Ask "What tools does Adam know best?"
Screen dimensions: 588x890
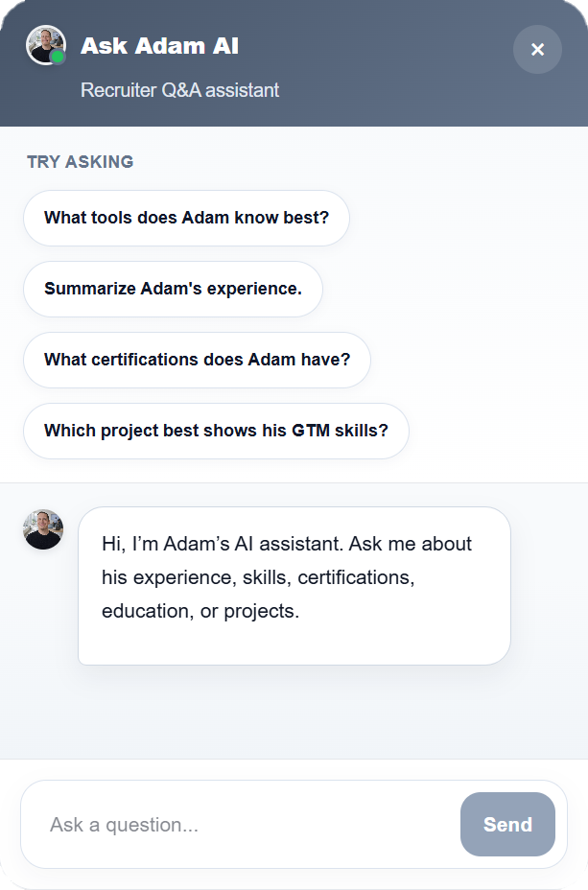coord(186,218)
